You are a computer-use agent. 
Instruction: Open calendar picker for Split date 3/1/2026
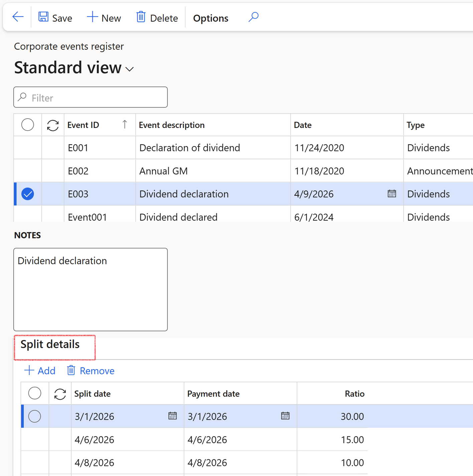(172, 416)
